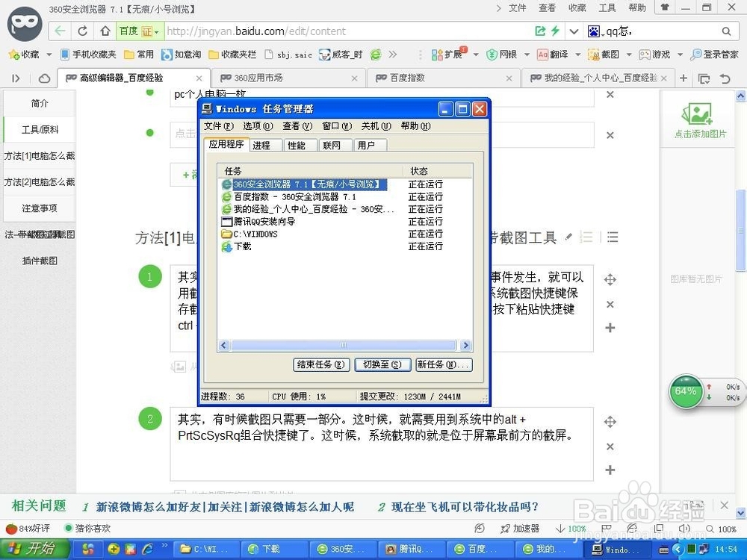Expand address bar history dropdown
Viewport: 747px width, 560px height.
pyautogui.click(x=574, y=31)
